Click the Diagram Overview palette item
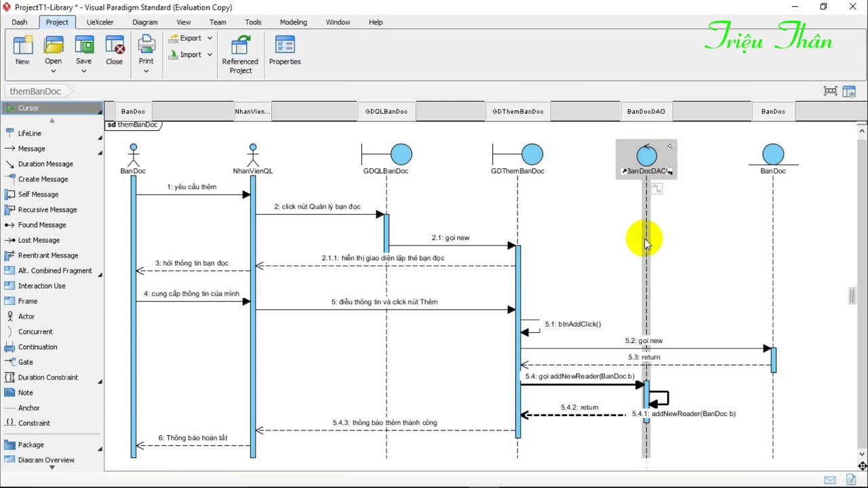868x488 pixels. coord(46,460)
